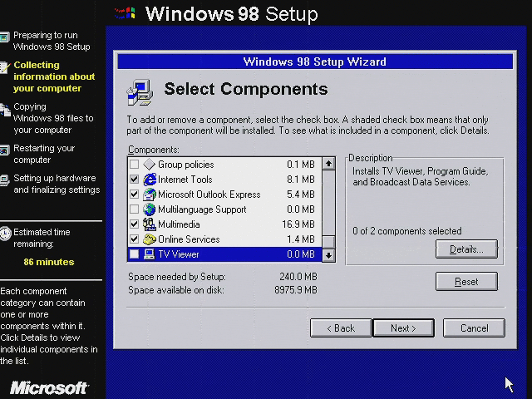The width and height of the screenshot is (532, 399).
Task: Select the Multilanguage Support row label
Action: [202, 209]
